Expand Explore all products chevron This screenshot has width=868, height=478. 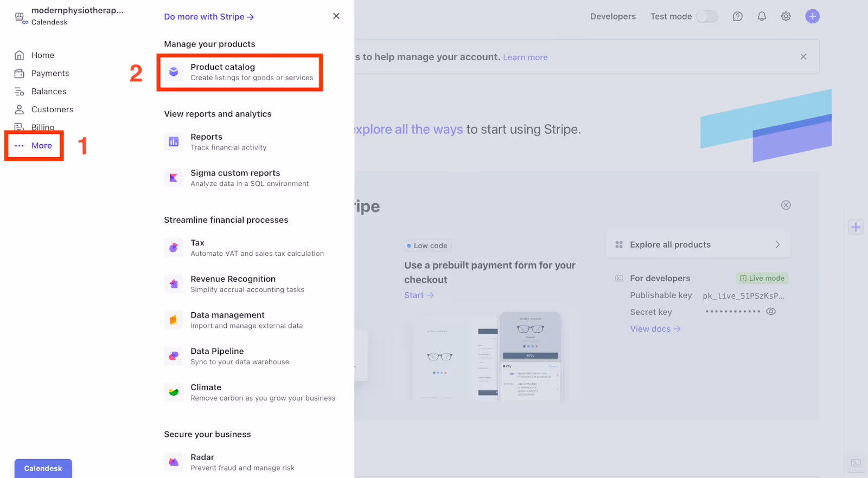(777, 244)
